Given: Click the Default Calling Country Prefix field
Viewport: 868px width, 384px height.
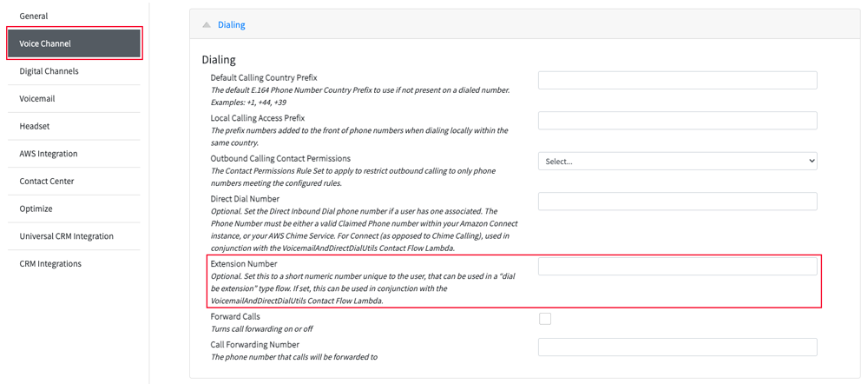Looking at the screenshot, I should pos(678,80).
